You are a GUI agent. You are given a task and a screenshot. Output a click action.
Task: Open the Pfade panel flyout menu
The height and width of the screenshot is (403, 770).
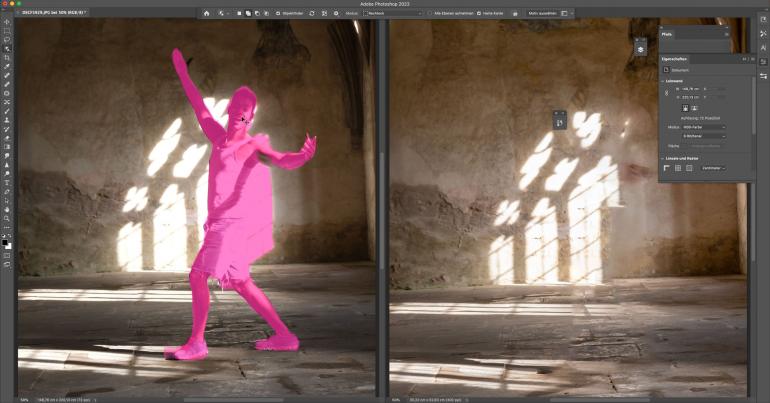tap(727, 34)
